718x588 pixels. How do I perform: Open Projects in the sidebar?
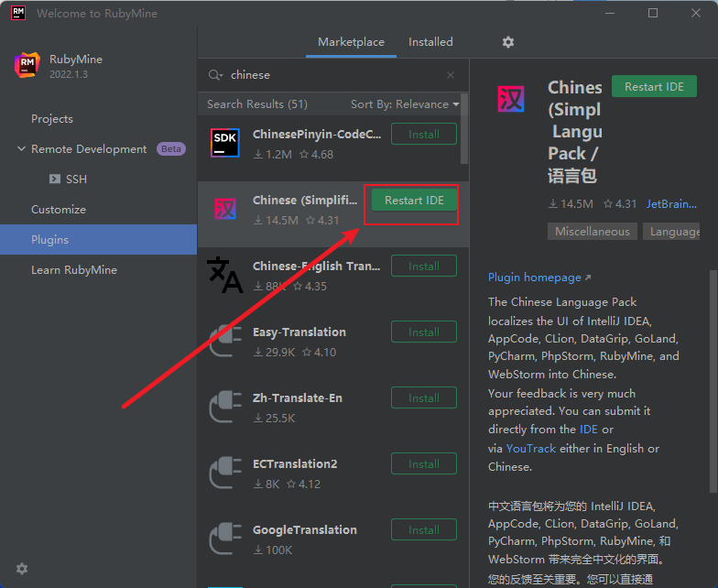coord(52,119)
